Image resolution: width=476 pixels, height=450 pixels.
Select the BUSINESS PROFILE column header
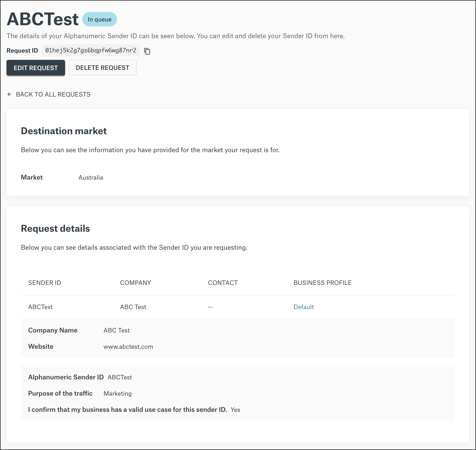(322, 283)
